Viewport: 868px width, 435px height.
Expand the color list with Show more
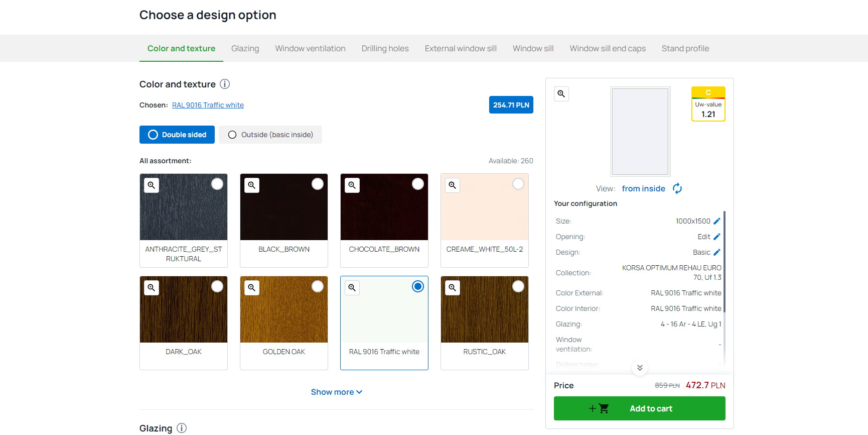click(336, 392)
